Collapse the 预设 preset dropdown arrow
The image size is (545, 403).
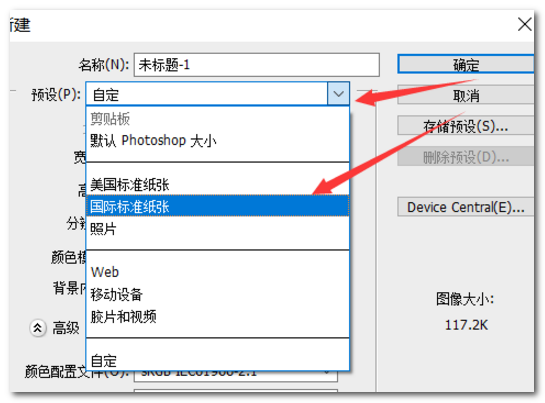[339, 94]
